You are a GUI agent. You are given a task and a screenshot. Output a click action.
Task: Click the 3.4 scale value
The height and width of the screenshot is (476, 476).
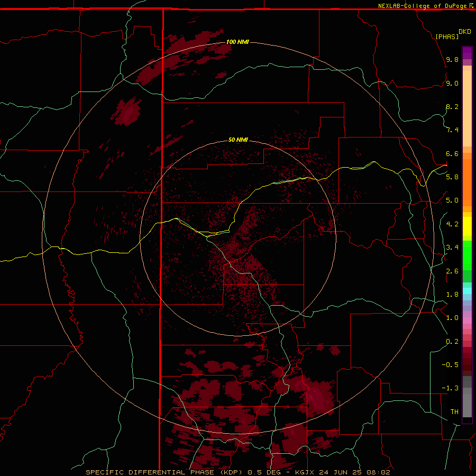click(x=452, y=248)
